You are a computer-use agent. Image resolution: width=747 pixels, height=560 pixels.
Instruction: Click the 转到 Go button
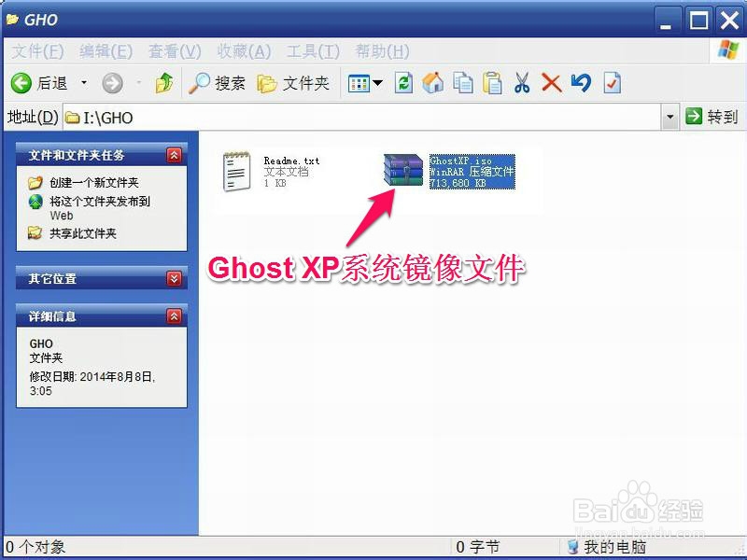[712, 117]
